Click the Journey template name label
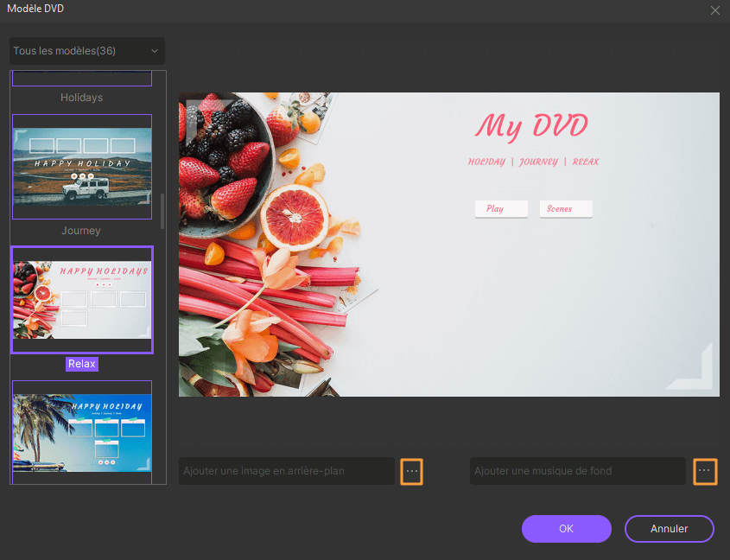 coord(81,231)
